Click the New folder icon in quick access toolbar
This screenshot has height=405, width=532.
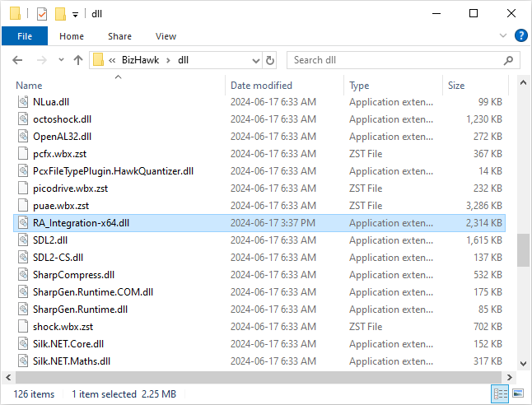pos(60,14)
